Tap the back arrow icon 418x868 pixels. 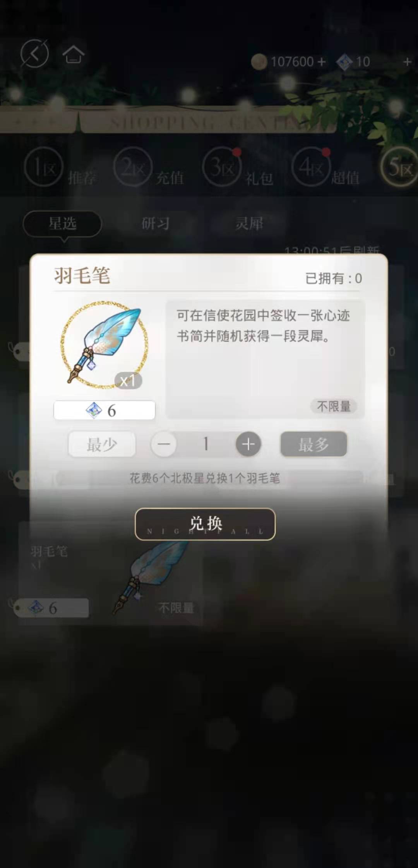coord(34,53)
